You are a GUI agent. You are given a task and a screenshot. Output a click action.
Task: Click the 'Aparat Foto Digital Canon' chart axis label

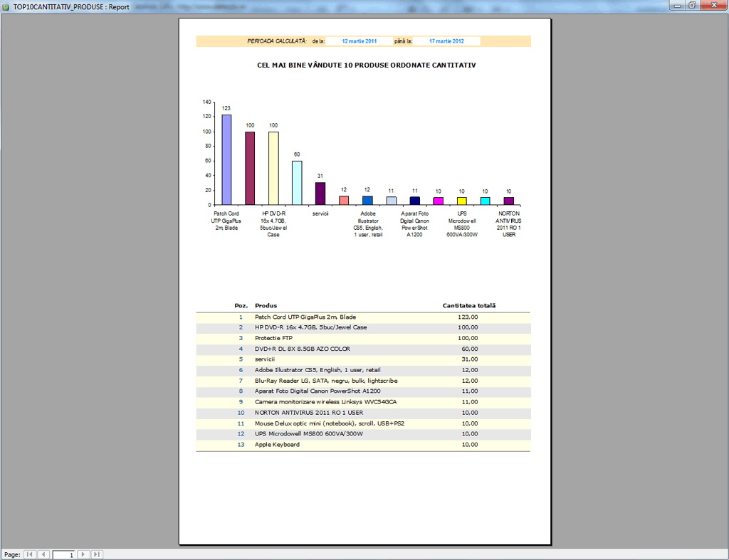tap(415, 224)
